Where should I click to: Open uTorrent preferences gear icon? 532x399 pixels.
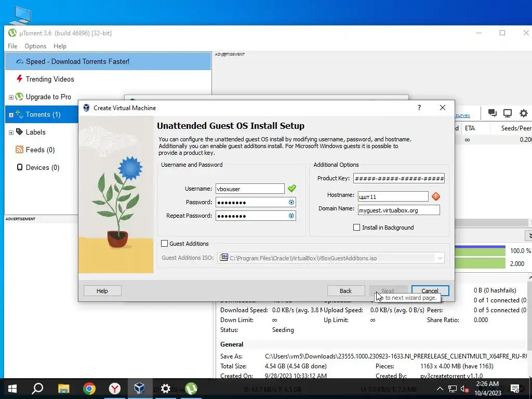(524, 113)
